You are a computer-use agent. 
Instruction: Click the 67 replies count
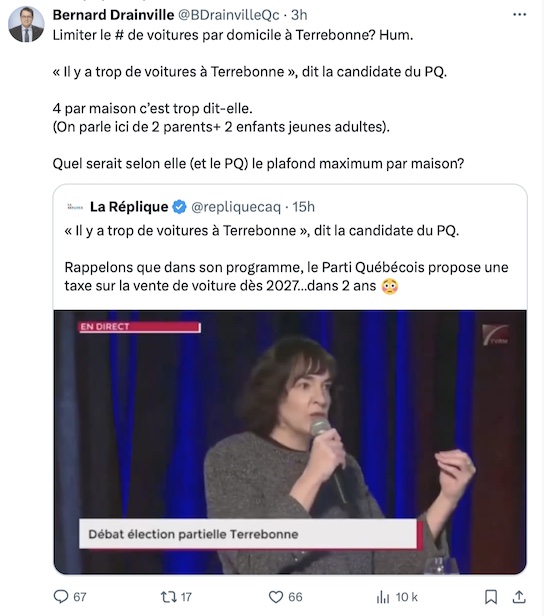tap(80, 597)
